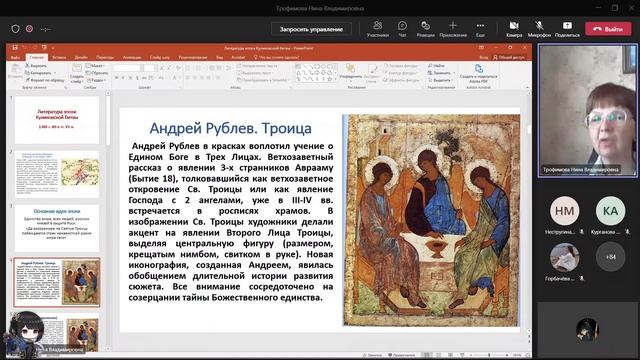Screen dimensions: 640x360
Task: Open the Acrobat ribbon tab
Action: [x=238, y=58]
